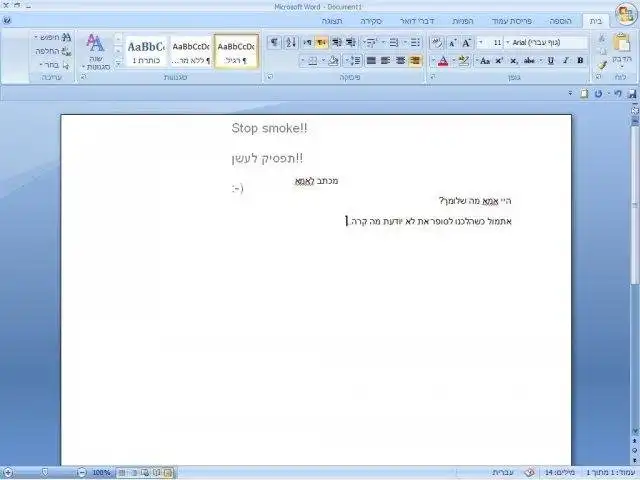Open the Arial font name box

pos(547,42)
